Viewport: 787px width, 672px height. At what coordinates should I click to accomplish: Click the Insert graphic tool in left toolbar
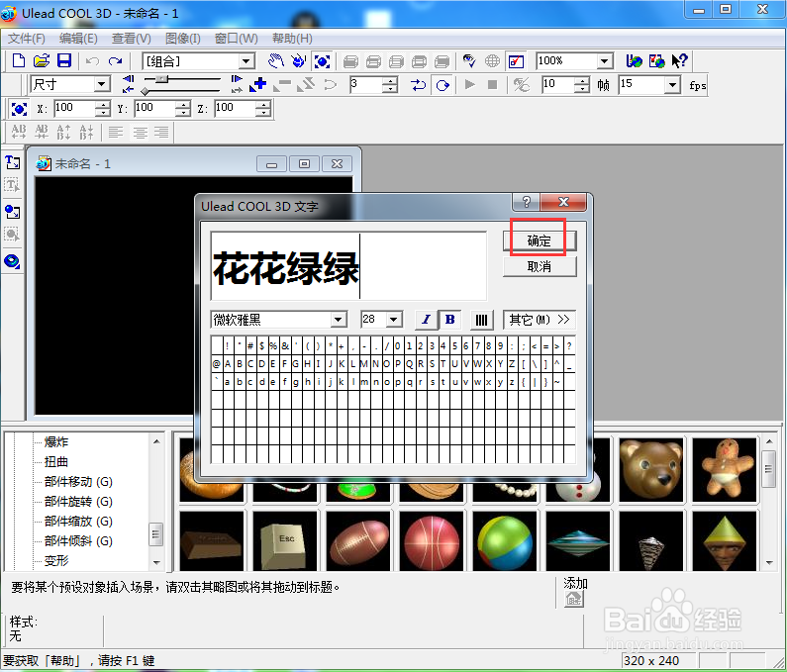(12, 211)
